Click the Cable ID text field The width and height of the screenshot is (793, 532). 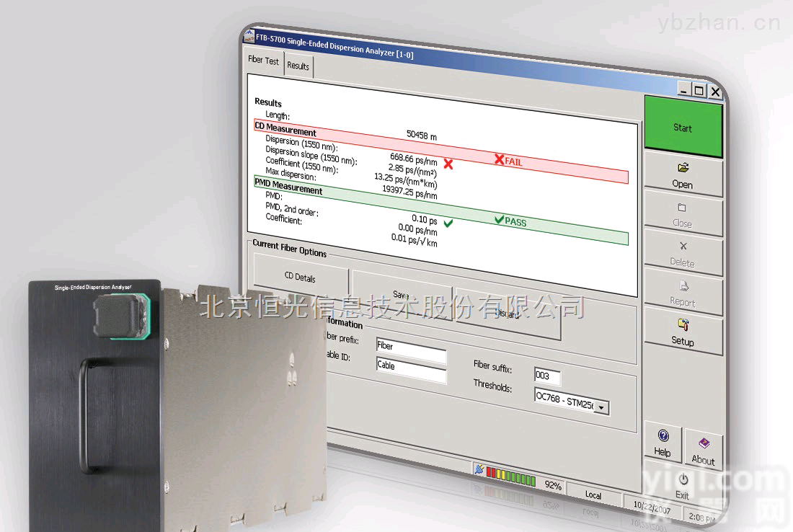411,366
